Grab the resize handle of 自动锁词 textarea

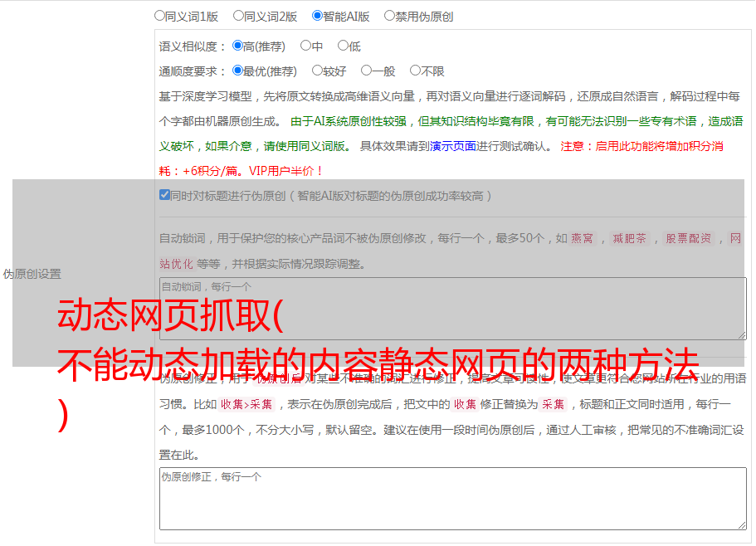pyautogui.click(x=742, y=335)
